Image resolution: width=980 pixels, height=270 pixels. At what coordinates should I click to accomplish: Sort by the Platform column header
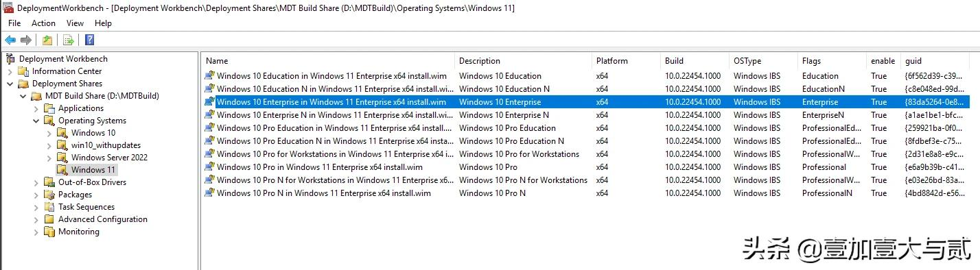(626, 61)
